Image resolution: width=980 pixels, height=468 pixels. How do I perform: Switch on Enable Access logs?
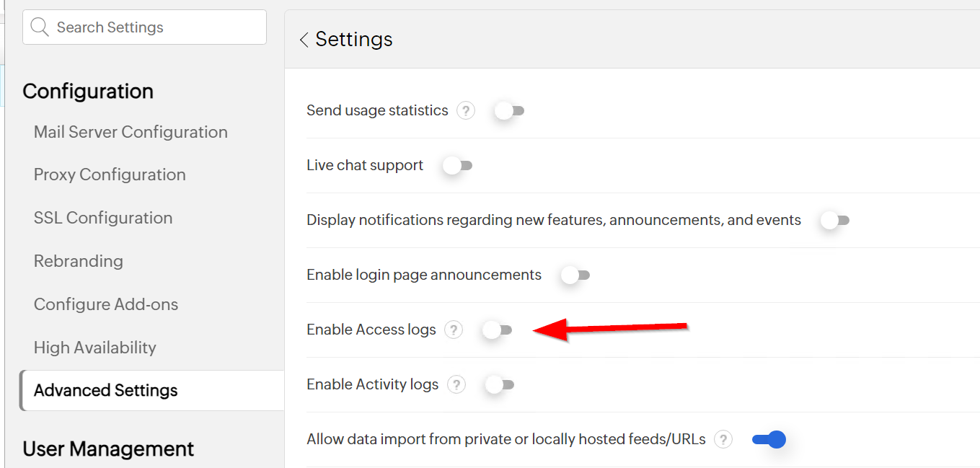coord(496,330)
